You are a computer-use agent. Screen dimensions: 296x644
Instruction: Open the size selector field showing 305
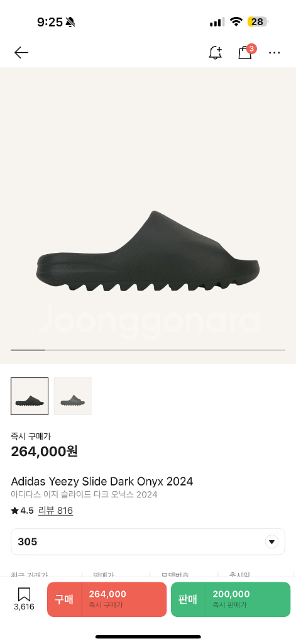point(148,541)
